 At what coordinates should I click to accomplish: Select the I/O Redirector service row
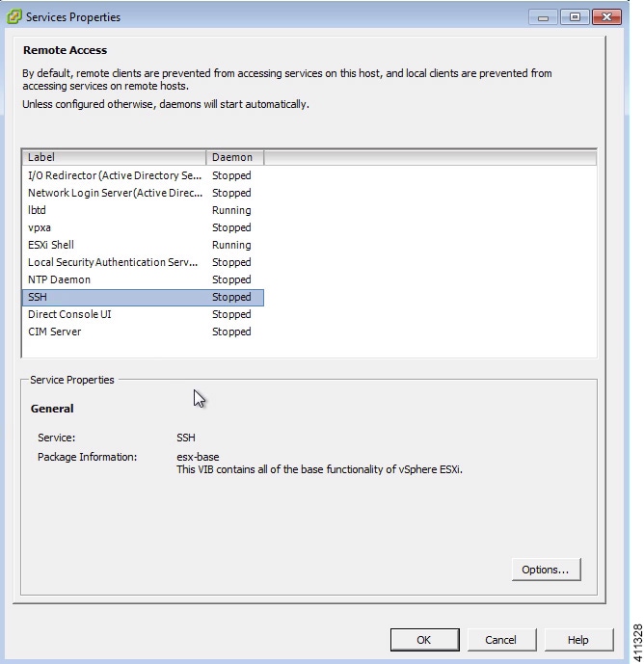(143, 175)
